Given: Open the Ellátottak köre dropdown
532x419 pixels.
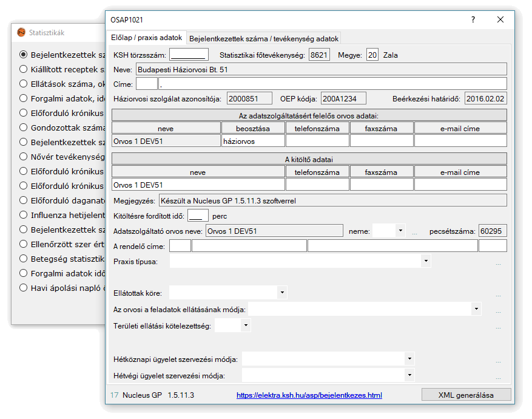Looking at the screenshot, I should pyautogui.click(x=282, y=292).
